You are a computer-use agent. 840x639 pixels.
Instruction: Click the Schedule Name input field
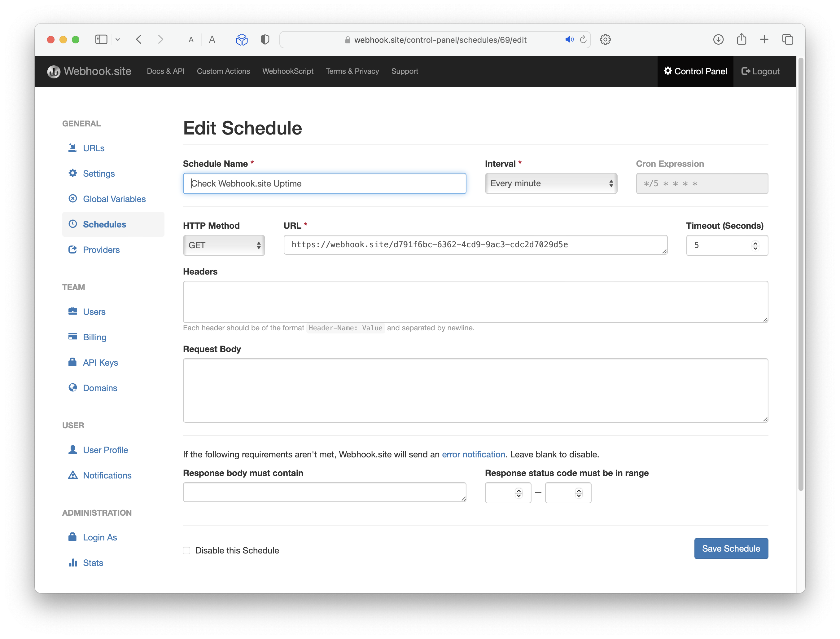pos(325,183)
